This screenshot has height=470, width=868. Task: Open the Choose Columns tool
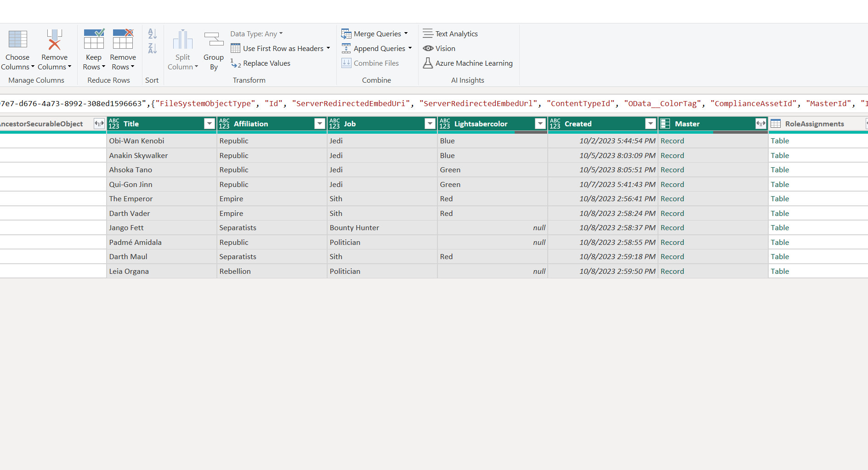point(17,50)
